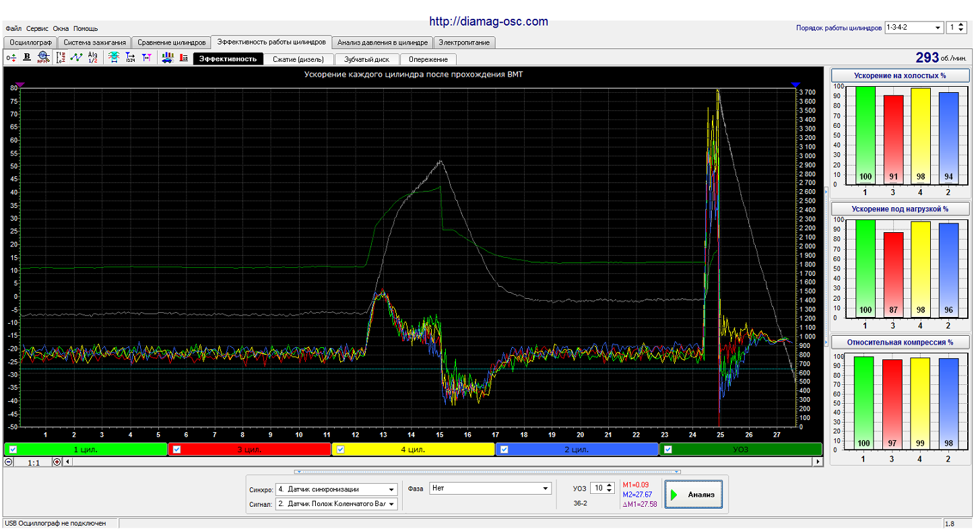This screenshot has height=531, width=980.
Task: Toggle the 1 цил. checkbox
Action: tap(13, 450)
